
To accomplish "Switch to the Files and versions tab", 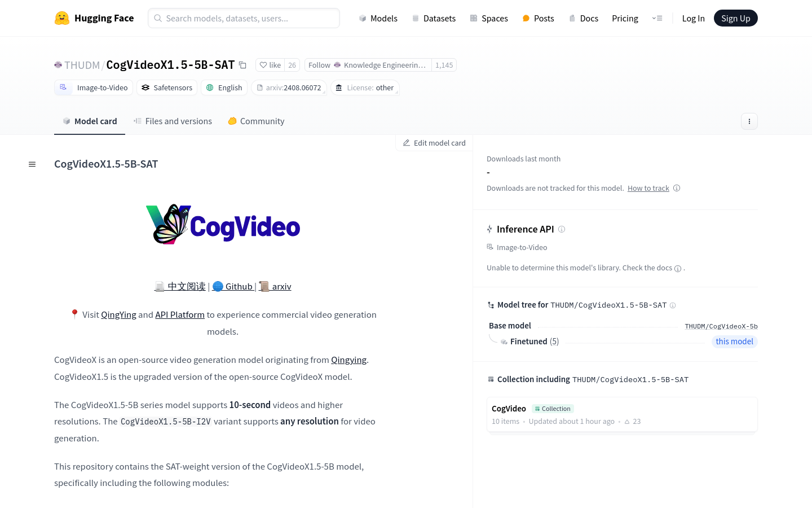I will tap(173, 121).
